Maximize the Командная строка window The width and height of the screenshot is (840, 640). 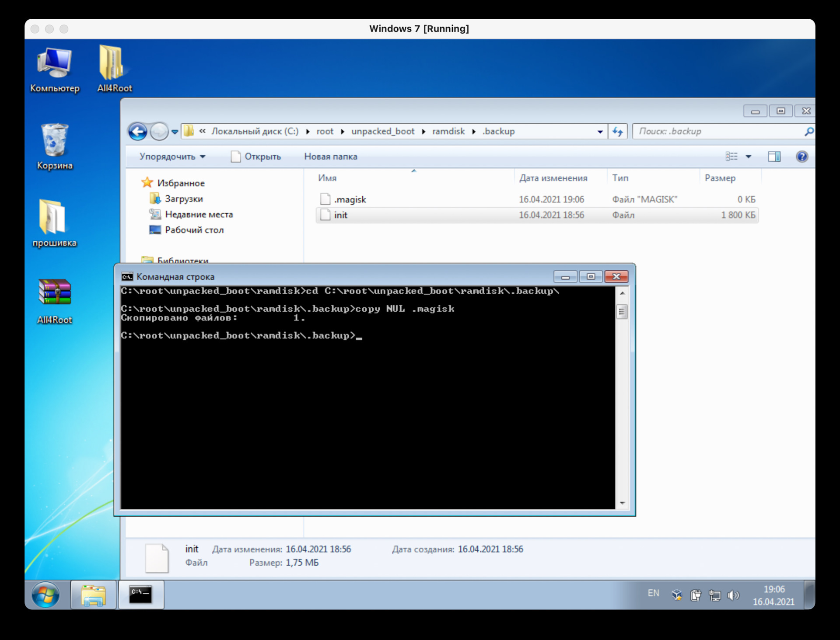pyautogui.click(x=591, y=277)
